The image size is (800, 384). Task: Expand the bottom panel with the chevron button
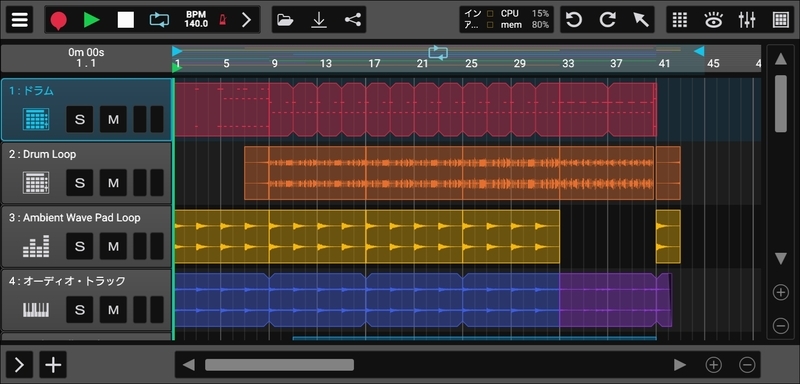pyautogui.click(x=19, y=365)
